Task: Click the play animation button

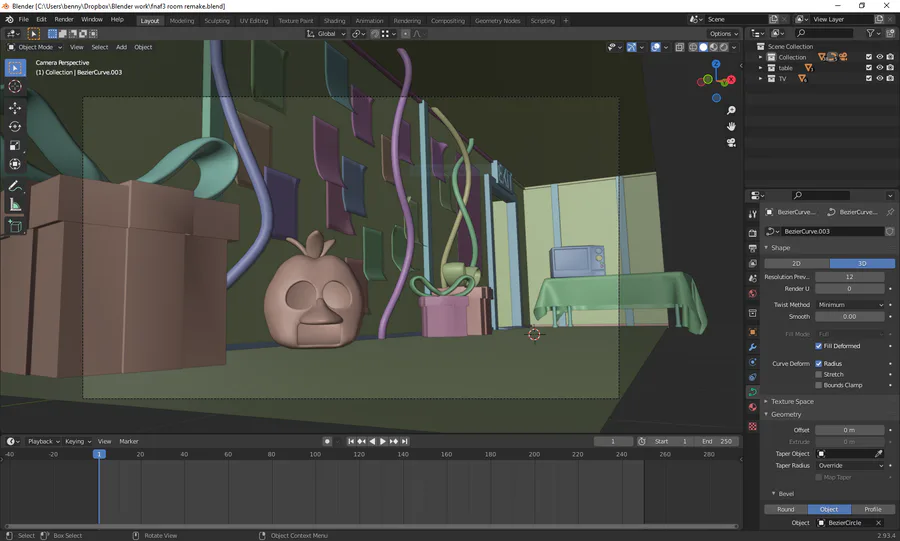Action: (382, 441)
